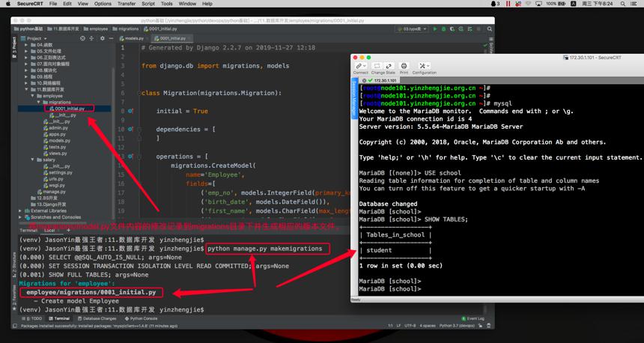Open the run configuration dropdown
Viewport: 644px width, 343px height.
(x=413, y=29)
